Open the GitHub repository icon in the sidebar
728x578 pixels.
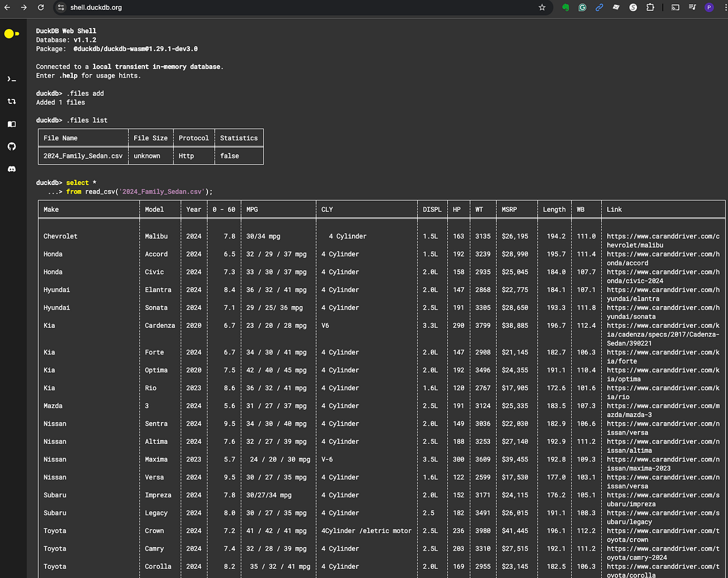coord(12,146)
